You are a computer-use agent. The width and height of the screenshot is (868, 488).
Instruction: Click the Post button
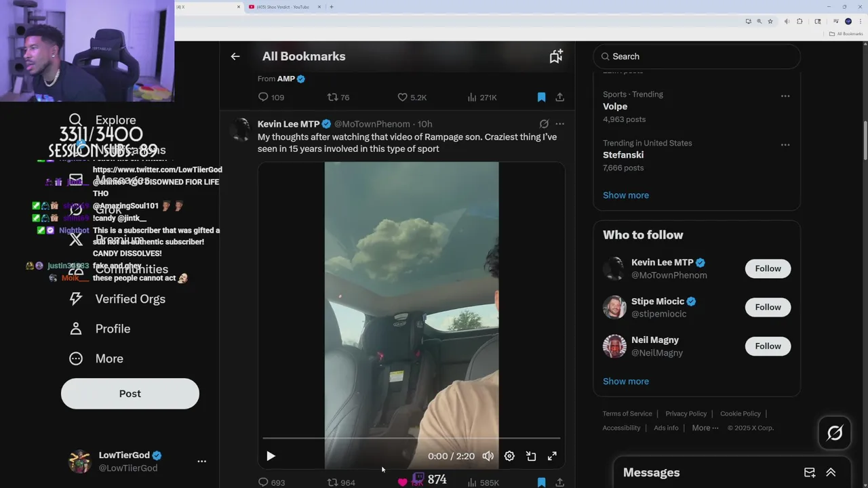[x=130, y=394]
